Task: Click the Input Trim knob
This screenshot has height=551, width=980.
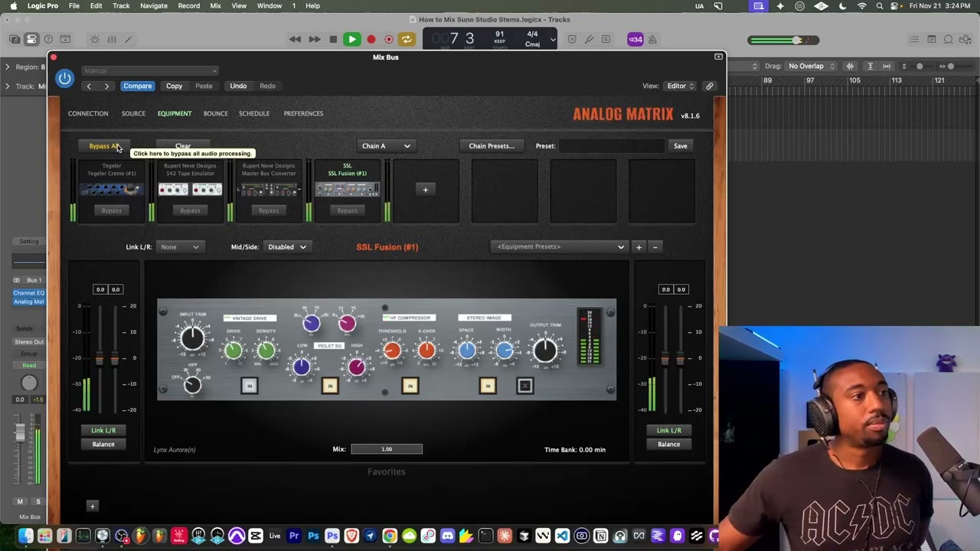Action: 193,337
